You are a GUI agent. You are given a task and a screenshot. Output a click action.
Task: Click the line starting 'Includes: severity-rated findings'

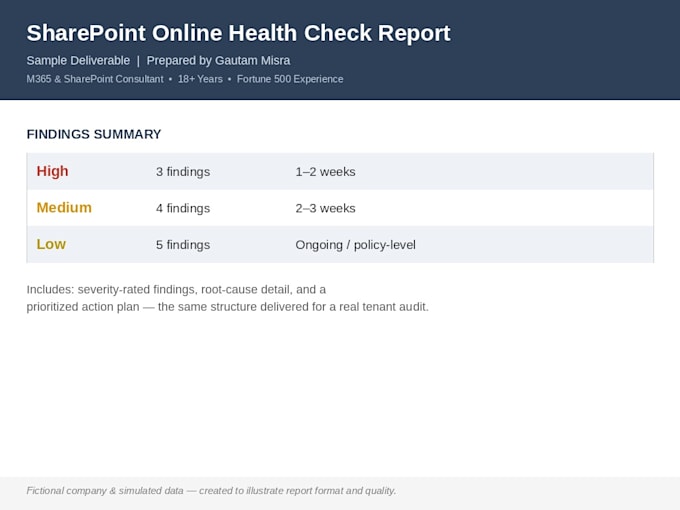point(176,290)
